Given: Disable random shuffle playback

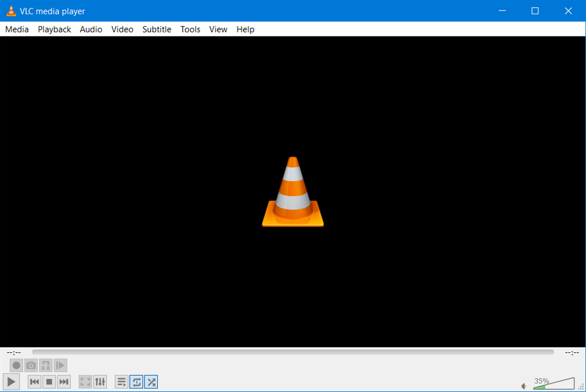Looking at the screenshot, I should pyautogui.click(x=151, y=381).
